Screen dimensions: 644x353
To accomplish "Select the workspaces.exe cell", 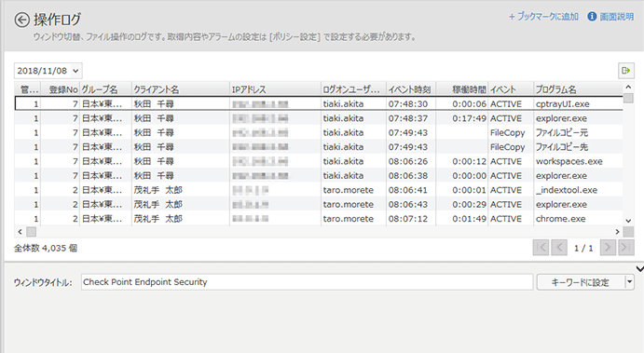I will [x=578, y=161].
